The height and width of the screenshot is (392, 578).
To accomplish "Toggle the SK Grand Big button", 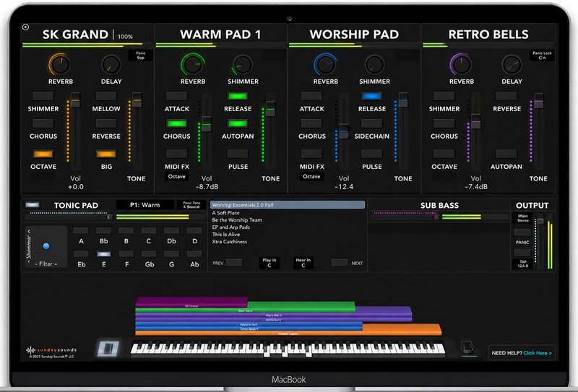I will (x=106, y=154).
